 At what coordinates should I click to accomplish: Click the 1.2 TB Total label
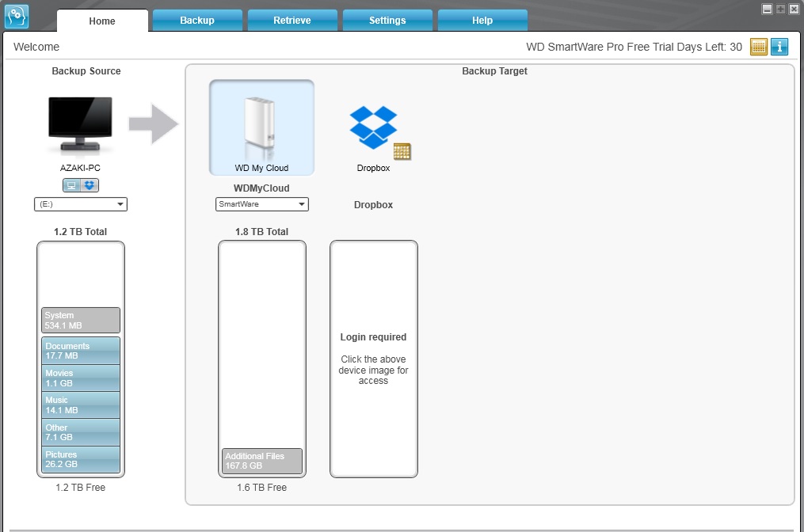(81, 232)
